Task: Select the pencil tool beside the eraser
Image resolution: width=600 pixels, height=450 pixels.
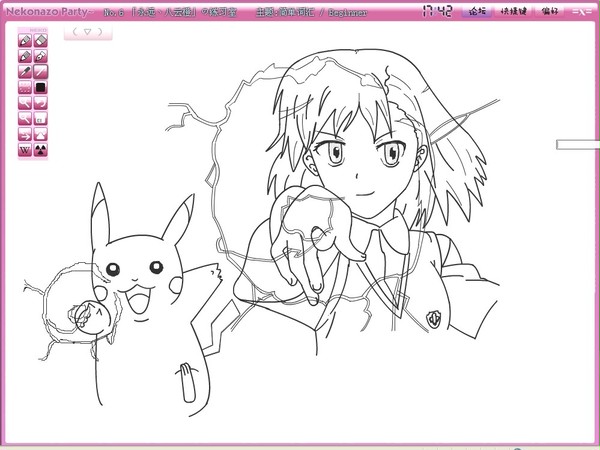Action: coord(25,40)
